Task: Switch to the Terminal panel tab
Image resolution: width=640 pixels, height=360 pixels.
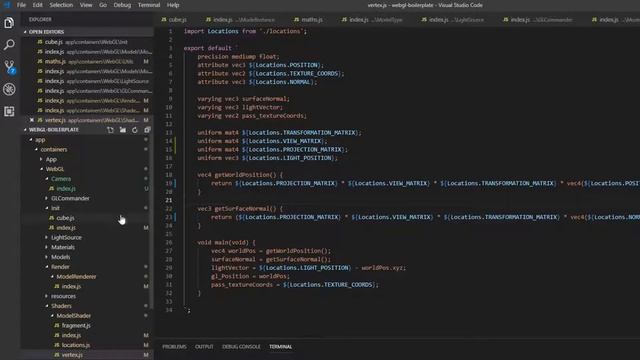Action: click(x=280, y=347)
